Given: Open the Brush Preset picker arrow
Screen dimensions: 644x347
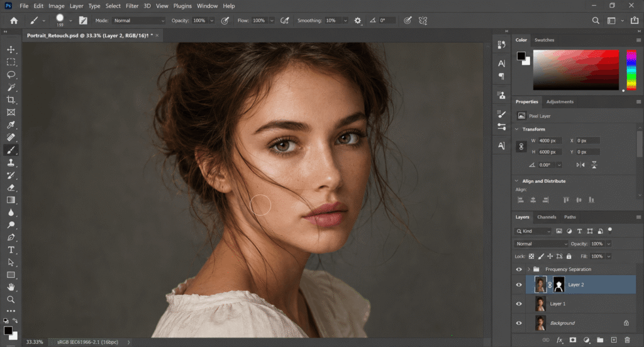Looking at the screenshot, I should click(70, 21).
